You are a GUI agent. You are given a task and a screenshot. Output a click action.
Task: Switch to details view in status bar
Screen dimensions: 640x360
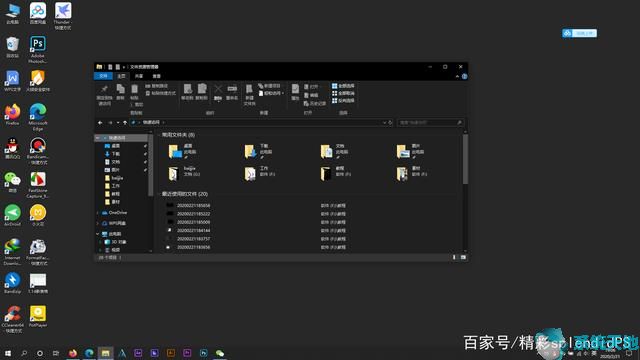tap(454, 258)
